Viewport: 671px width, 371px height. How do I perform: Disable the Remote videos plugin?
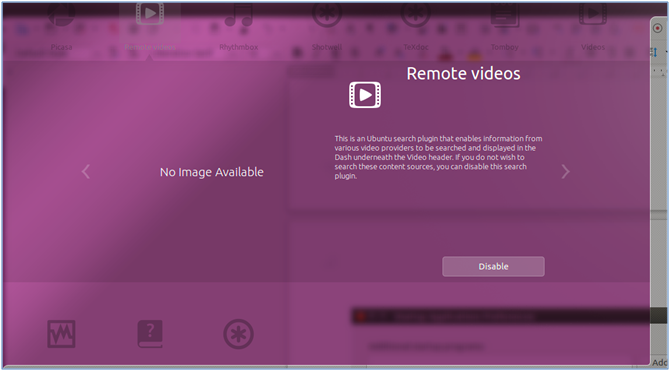[x=493, y=267]
